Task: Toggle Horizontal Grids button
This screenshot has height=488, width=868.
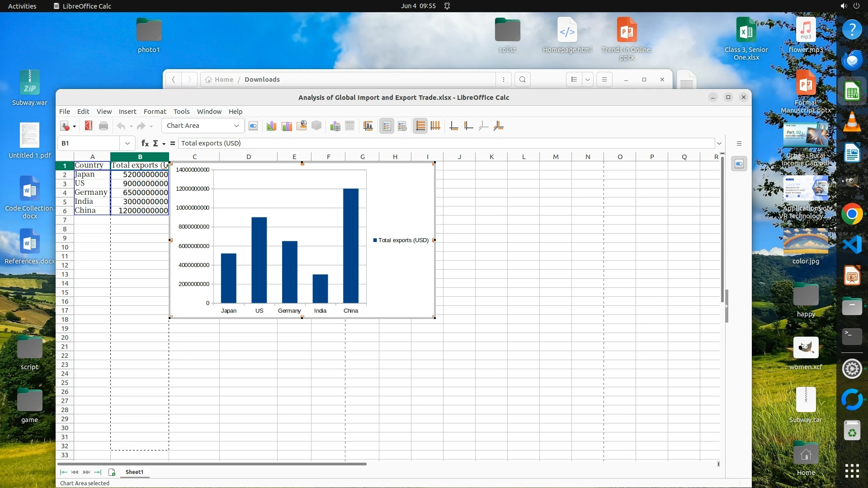Action: [420, 126]
